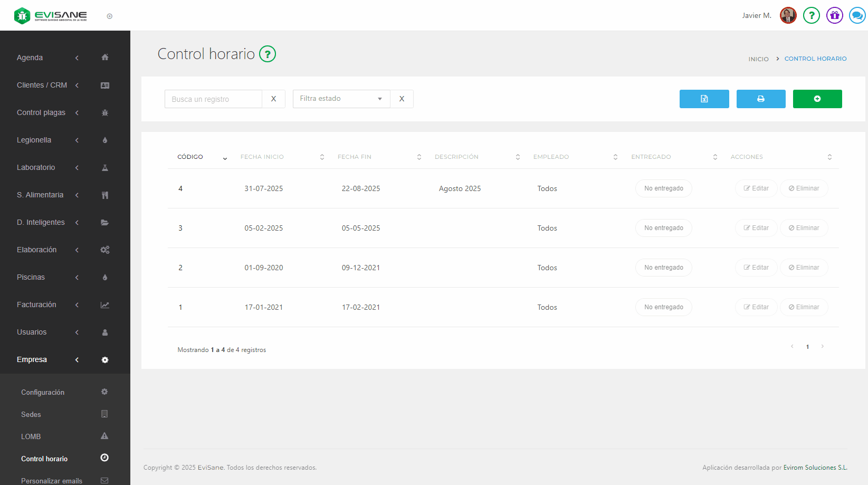This screenshot has height=485, width=868.
Task: Click the D. Inteligentes folder icon
Action: [105, 222]
